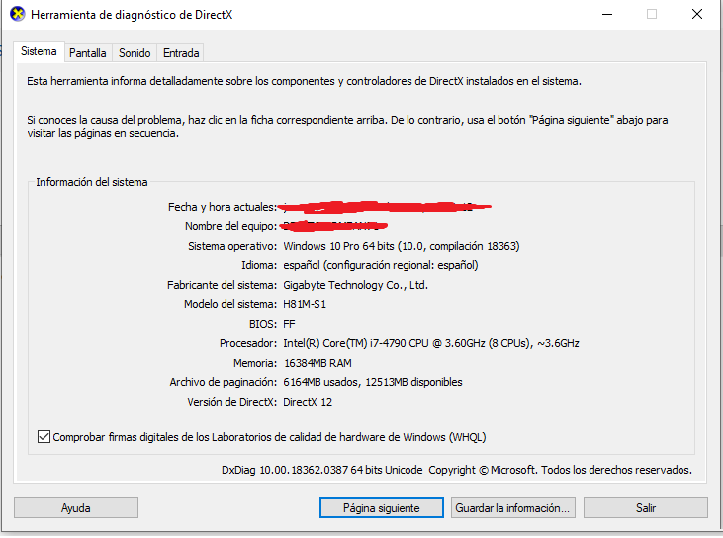Click 'Gigabyte Technology Co., Ltd.' manufacturer text
Screen dimensions: 723x538
pos(356,285)
